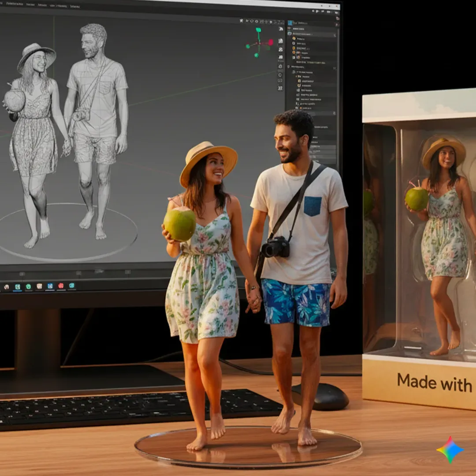Click the topmost icon in viewport right-side strip
476x476 pixels.
pyautogui.click(x=281, y=29)
